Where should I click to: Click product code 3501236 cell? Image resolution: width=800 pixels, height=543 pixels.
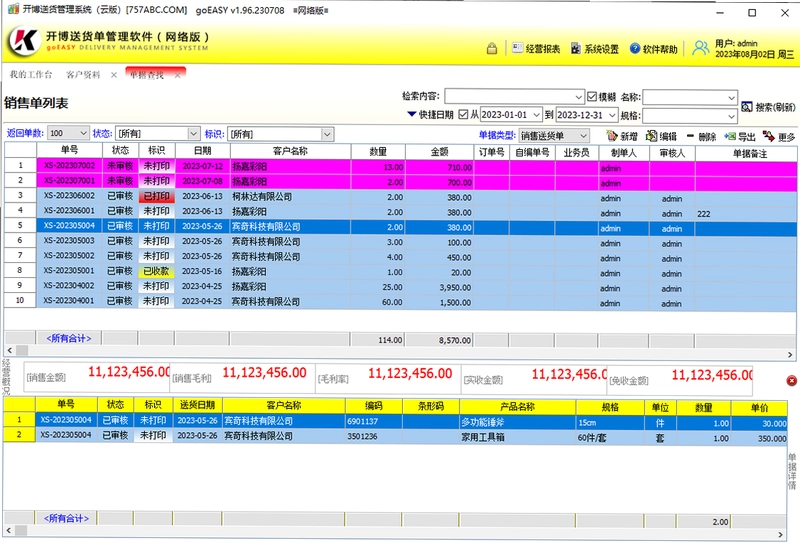coord(373,437)
